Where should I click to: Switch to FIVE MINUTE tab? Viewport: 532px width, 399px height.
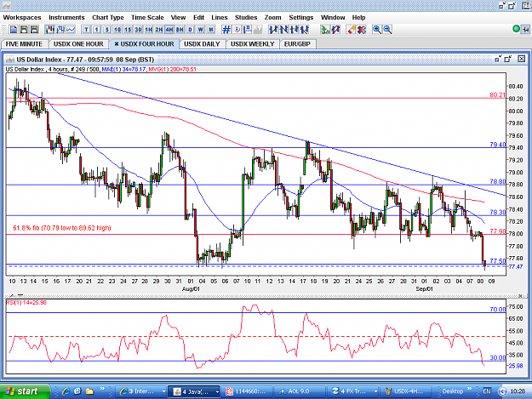tap(24, 44)
